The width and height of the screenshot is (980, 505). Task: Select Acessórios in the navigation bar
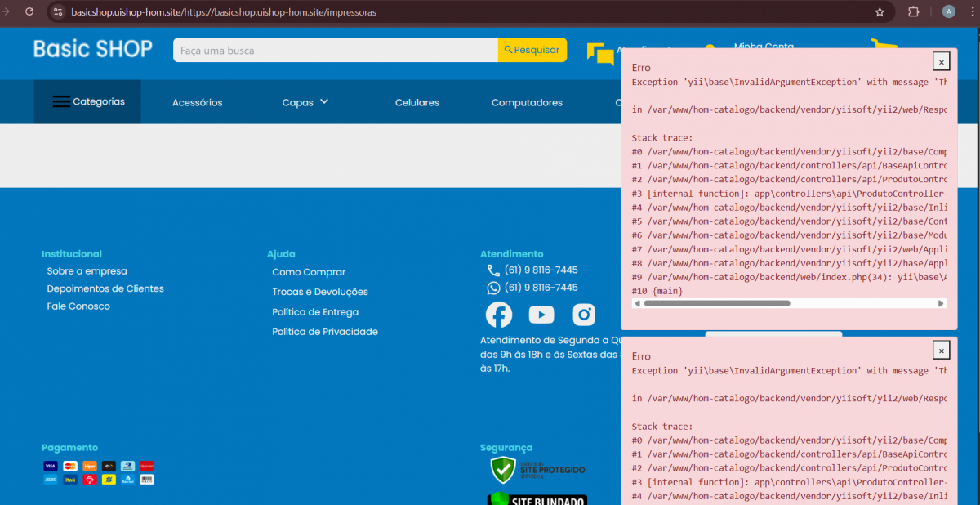coord(197,103)
